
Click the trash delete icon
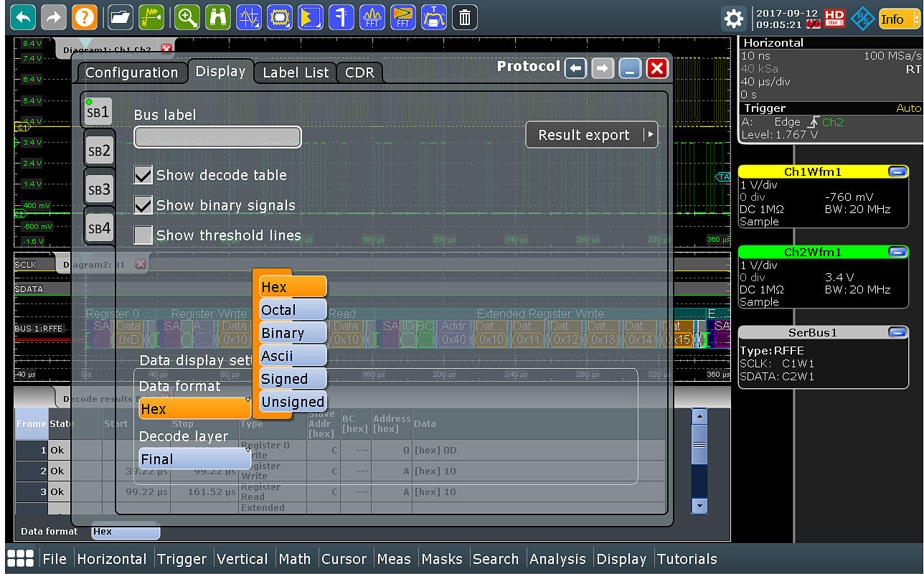pyautogui.click(x=464, y=17)
